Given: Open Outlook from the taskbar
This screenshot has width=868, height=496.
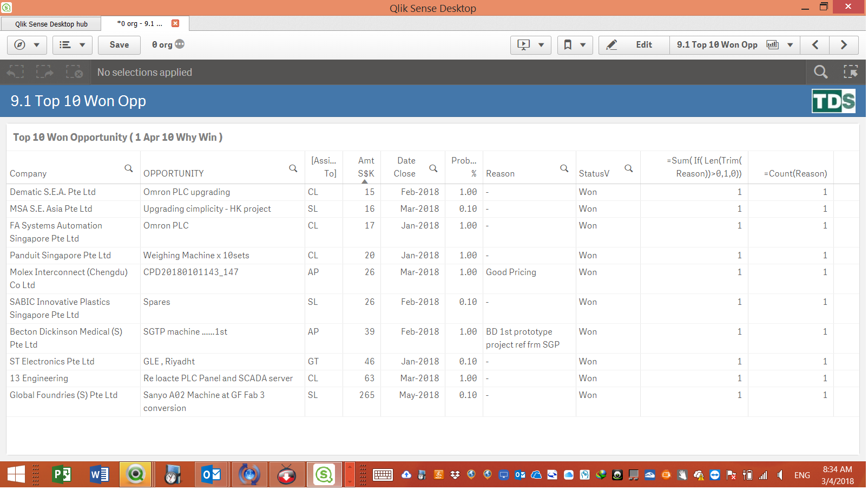Looking at the screenshot, I should coord(211,475).
